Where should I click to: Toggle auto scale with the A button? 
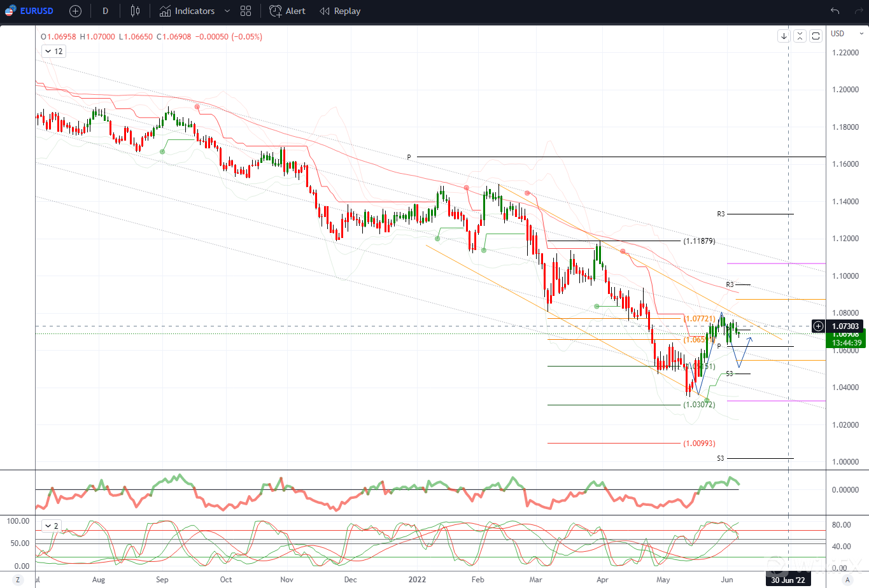[847, 580]
